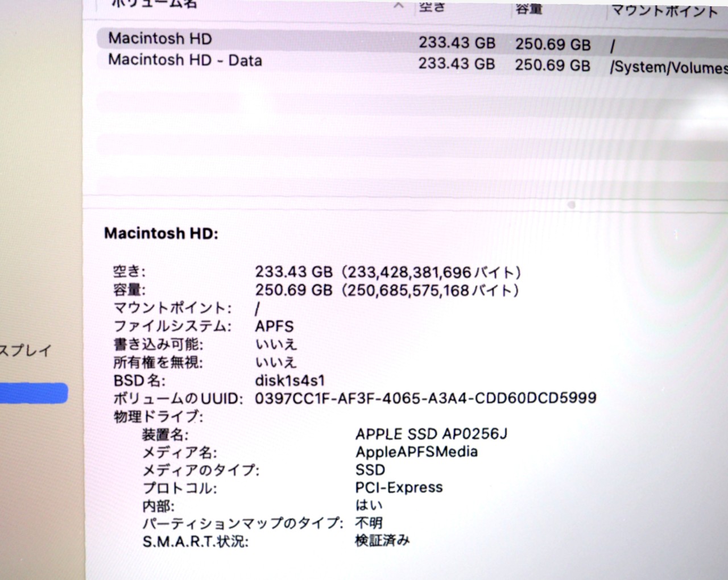Click the APPLE SSD AP0256J device name
Screen dimensions: 728x580
point(431,434)
